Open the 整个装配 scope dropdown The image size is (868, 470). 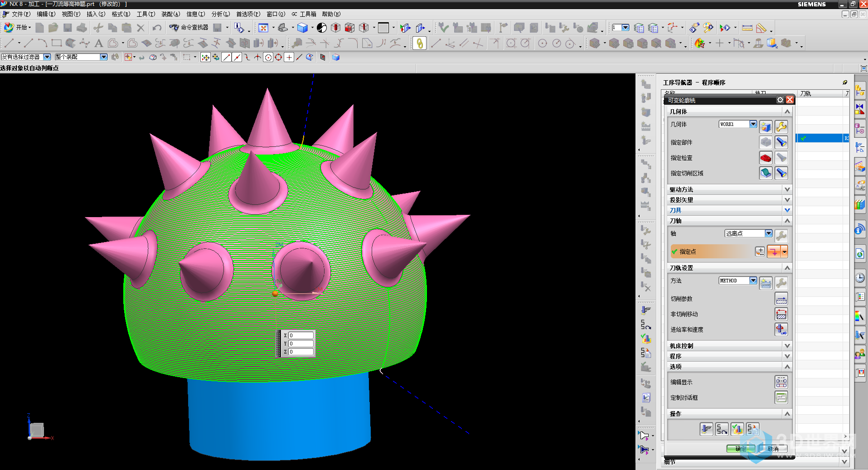104,57
